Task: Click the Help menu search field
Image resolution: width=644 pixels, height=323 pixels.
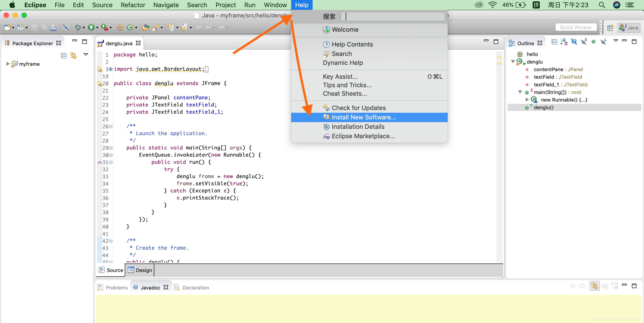Action: [393, 17]
